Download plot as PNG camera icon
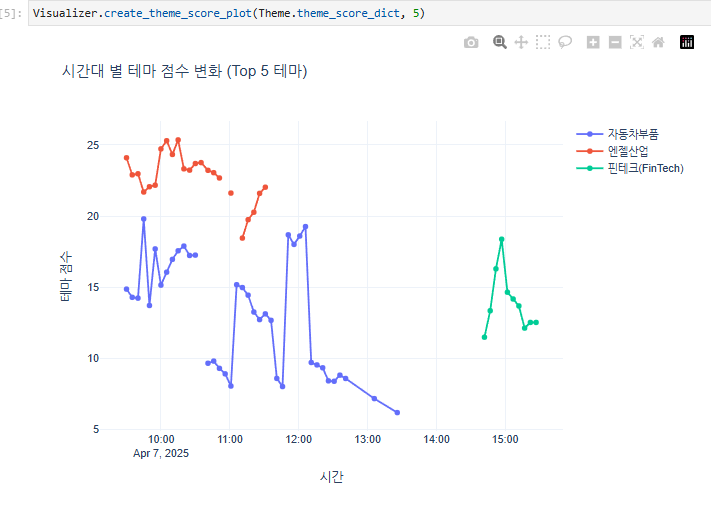 coord(471,43)
